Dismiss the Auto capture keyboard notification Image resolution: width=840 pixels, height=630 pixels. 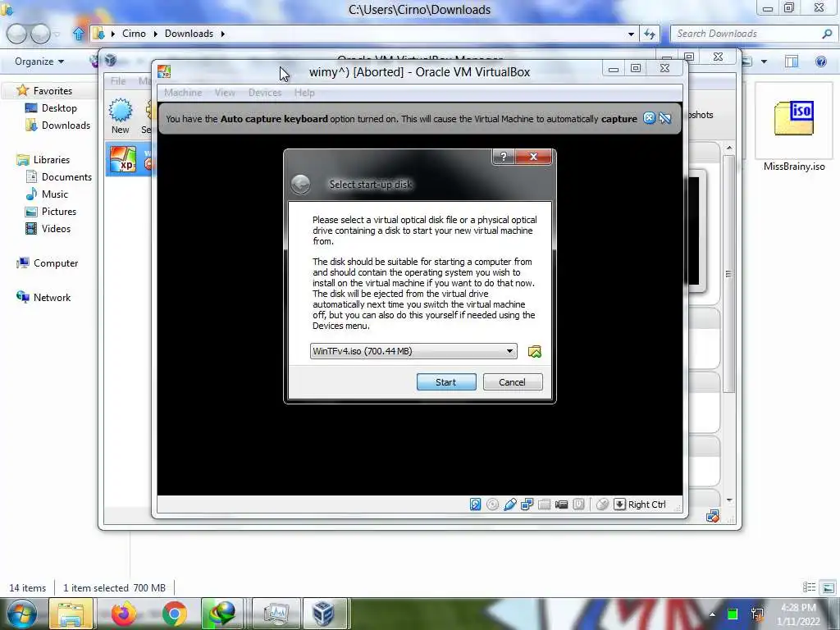point(649,118)
